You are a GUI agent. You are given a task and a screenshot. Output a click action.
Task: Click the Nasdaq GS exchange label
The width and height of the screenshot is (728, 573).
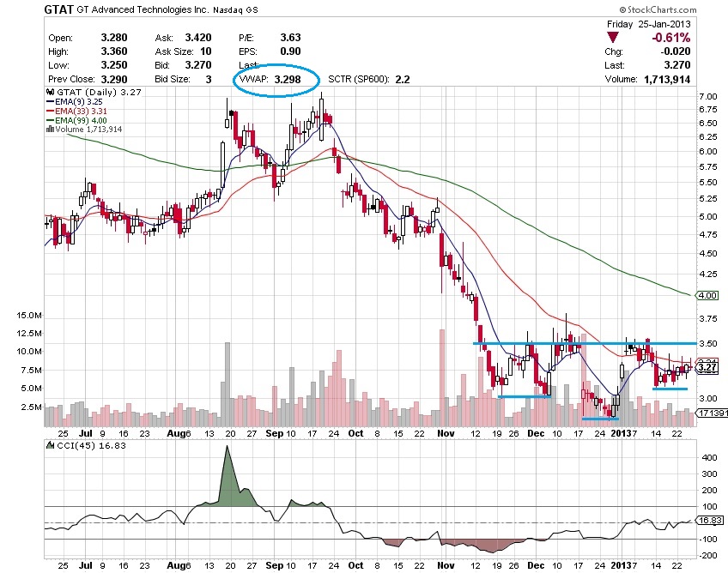[x=235, y=9]
